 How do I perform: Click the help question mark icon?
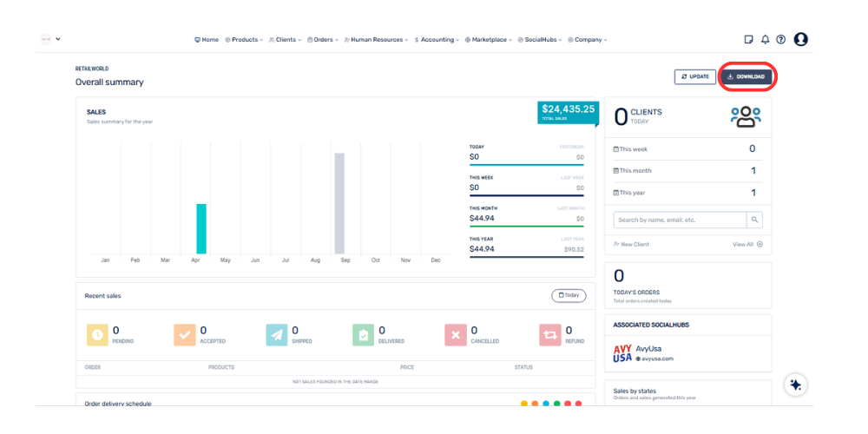click(x=781, y=39)
